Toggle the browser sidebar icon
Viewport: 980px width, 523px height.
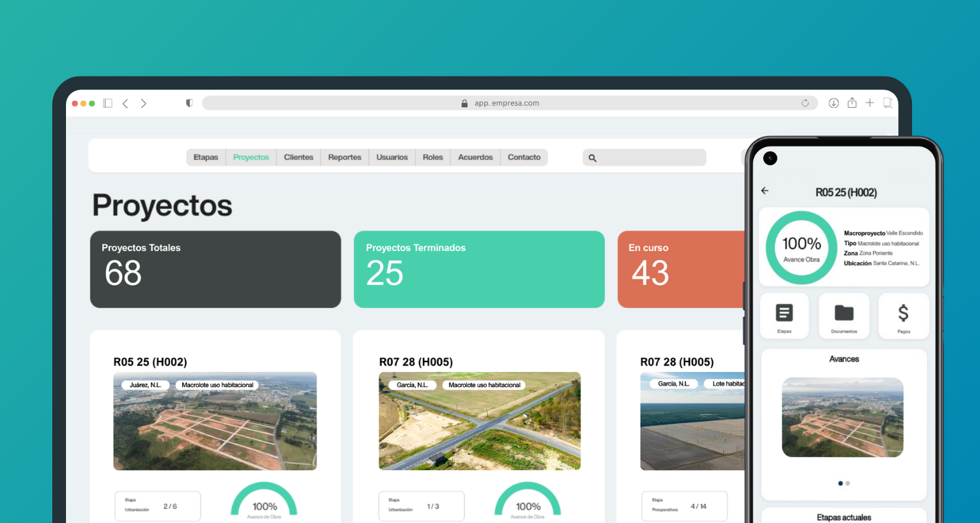tap(108, 103)
